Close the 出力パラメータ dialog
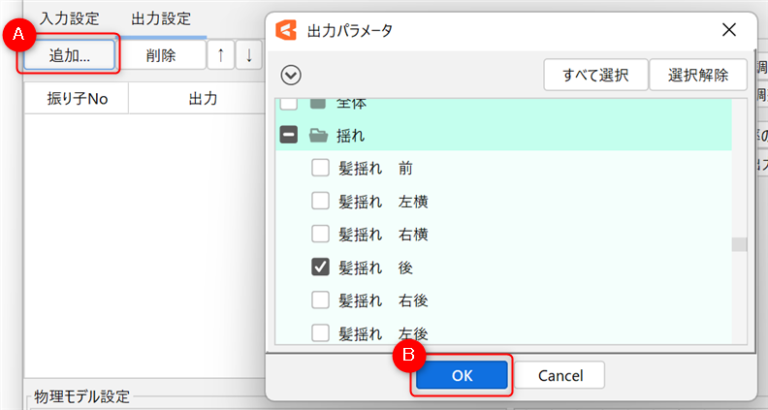 [x=730, y=30]
